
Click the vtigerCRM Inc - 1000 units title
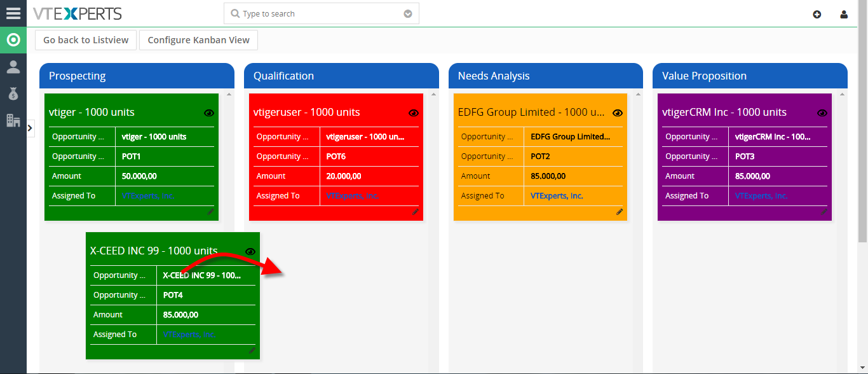724,112
